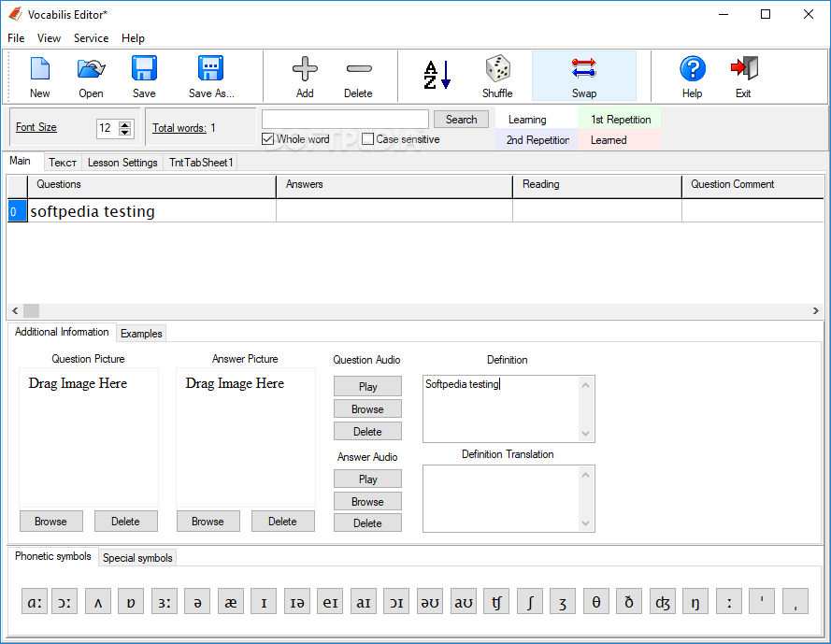Click the Font Size label link
Viewport: 831px width, 644px height.
tap(36, 127)
